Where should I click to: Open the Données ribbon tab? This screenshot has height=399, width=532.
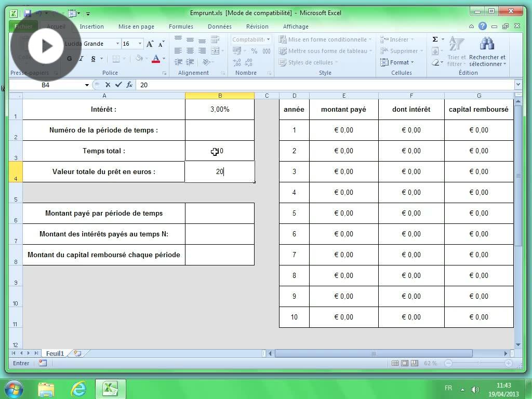pos(219,26)
